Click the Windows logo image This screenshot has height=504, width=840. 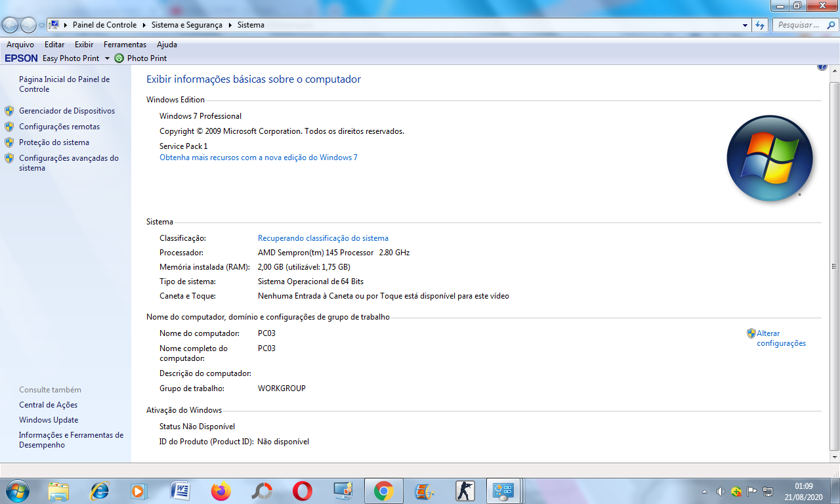click(x=770, y=158)
